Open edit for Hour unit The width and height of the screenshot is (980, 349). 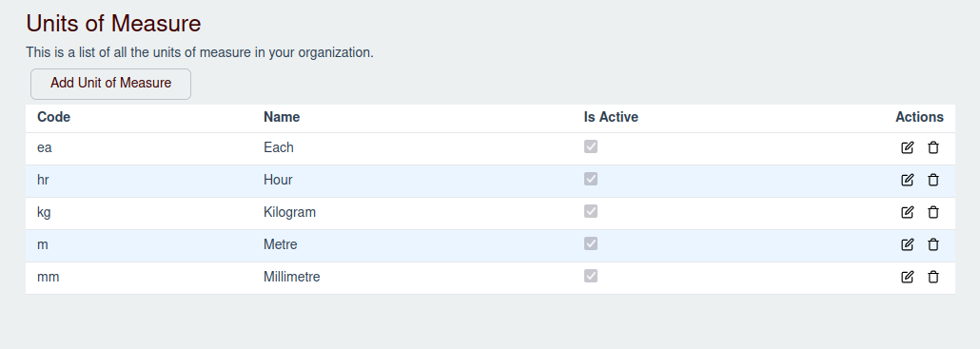[907, 181]
